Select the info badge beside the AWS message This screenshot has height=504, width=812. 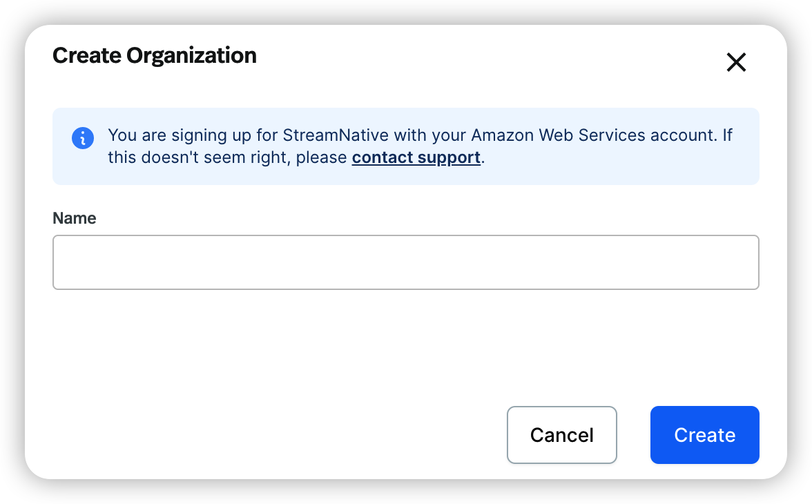(x=83, y=138)
